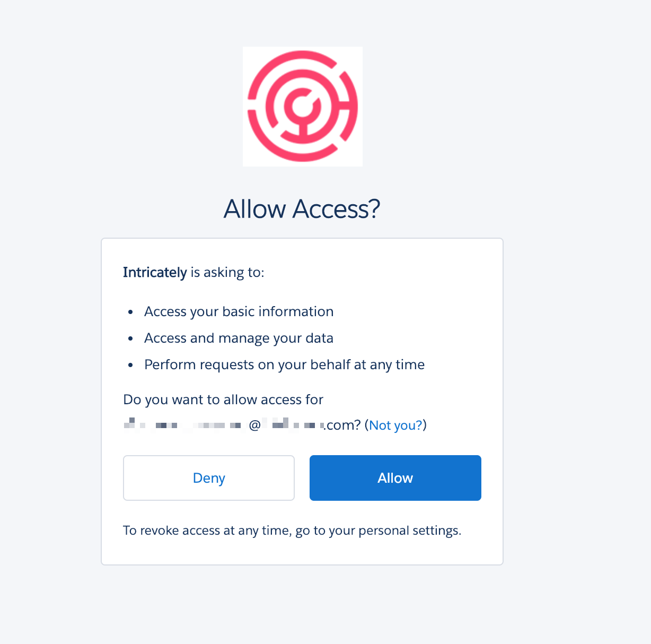Click the bold "Intricately" app name
The width and height of the screenshot is (651, 644).
point(155,273)
